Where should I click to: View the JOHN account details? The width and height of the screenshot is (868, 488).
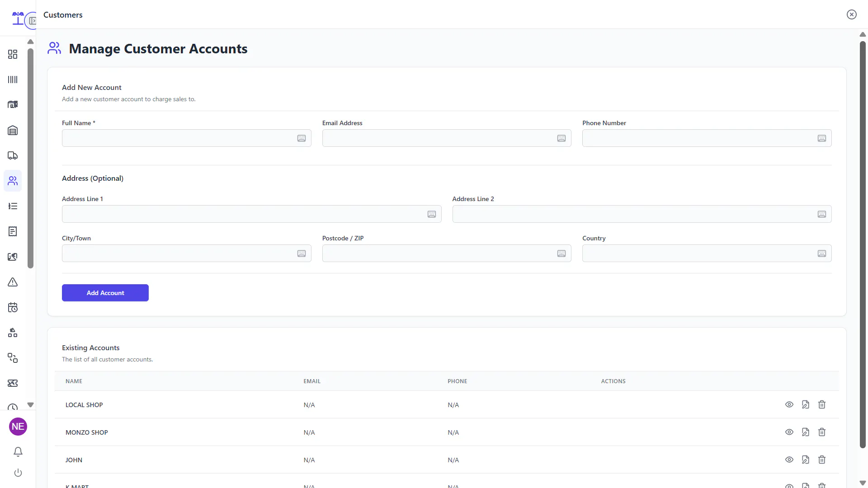789,460
